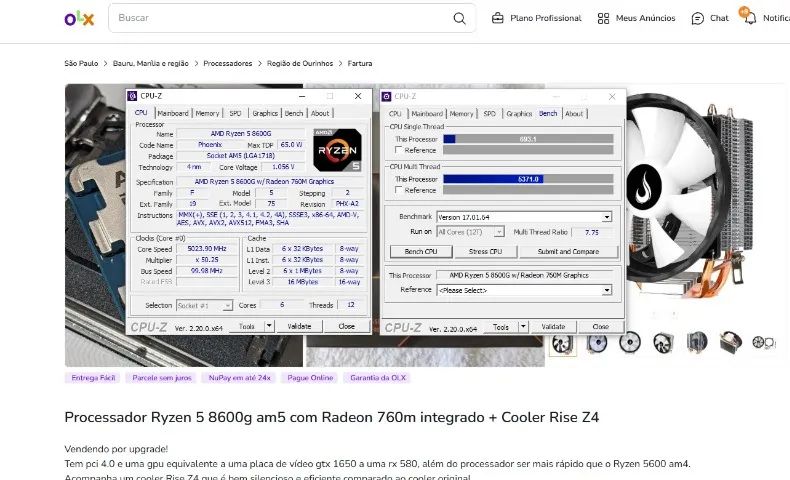Image resolution: width=790 pixels, height=480 pixels.
Task: Open Processadores breadcrumb link
Action: 228,63
